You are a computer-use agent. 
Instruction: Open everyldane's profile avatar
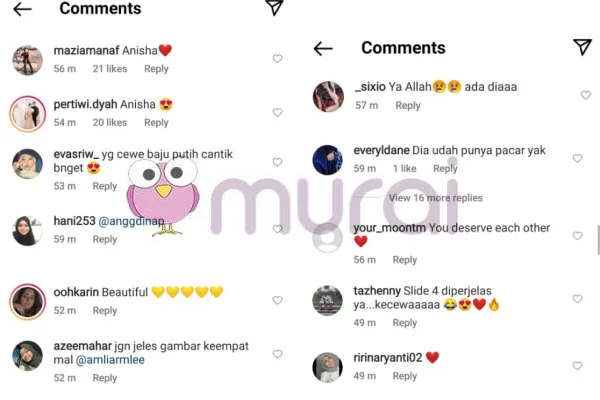[x=328, y=160]
